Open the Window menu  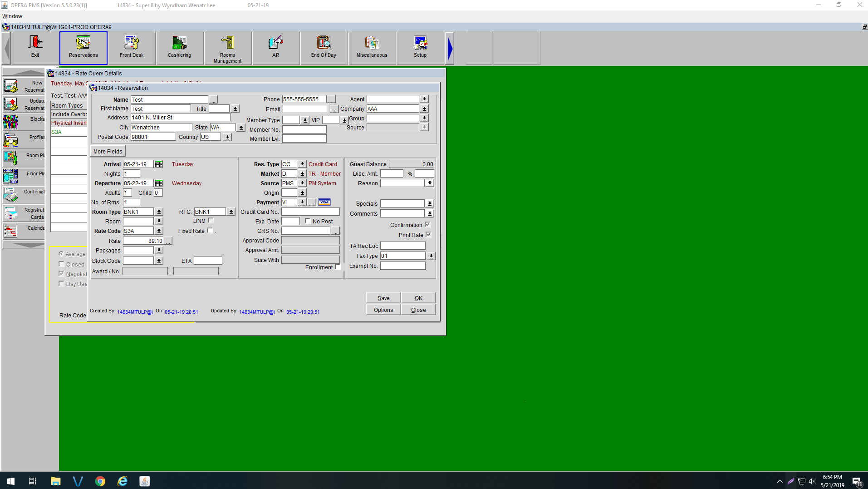point(12,16)
